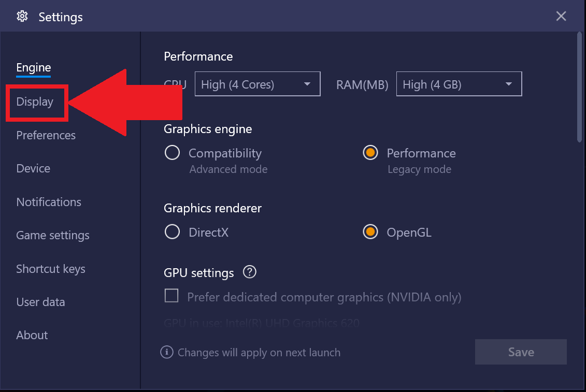
Task: Open Game settings section
Action: pos(53,236)
